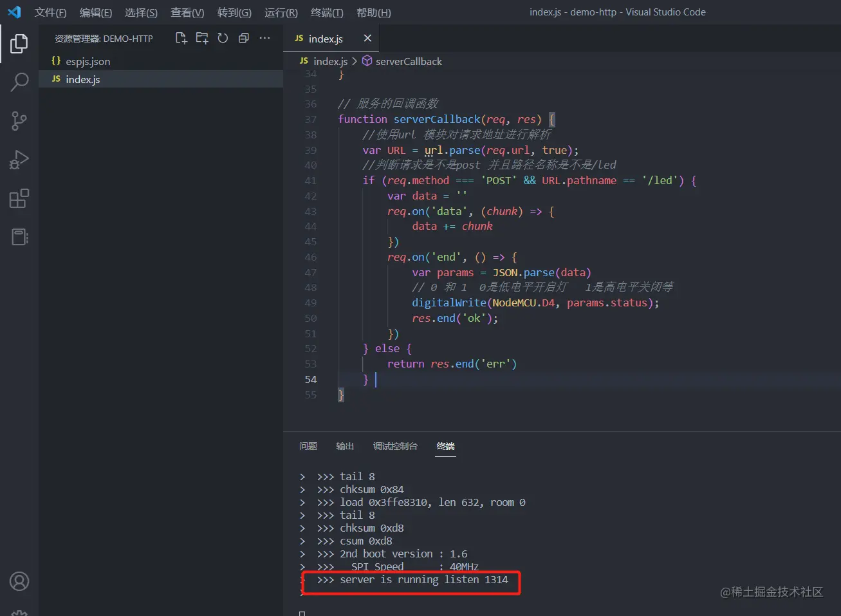Image resolution: width=841 pixels, height=616 pixels.
Task: Open explorer more actions ellipsis
Action: 264,39
